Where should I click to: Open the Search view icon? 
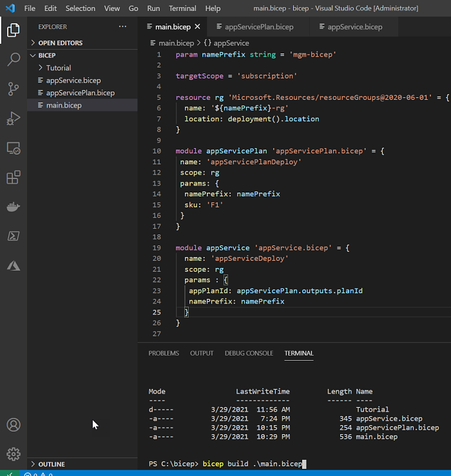[14, 60]
